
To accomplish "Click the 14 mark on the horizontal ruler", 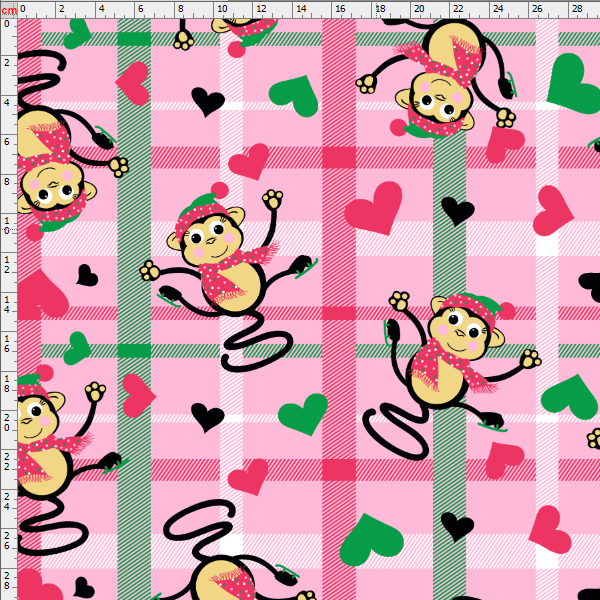I will [301, 8].
